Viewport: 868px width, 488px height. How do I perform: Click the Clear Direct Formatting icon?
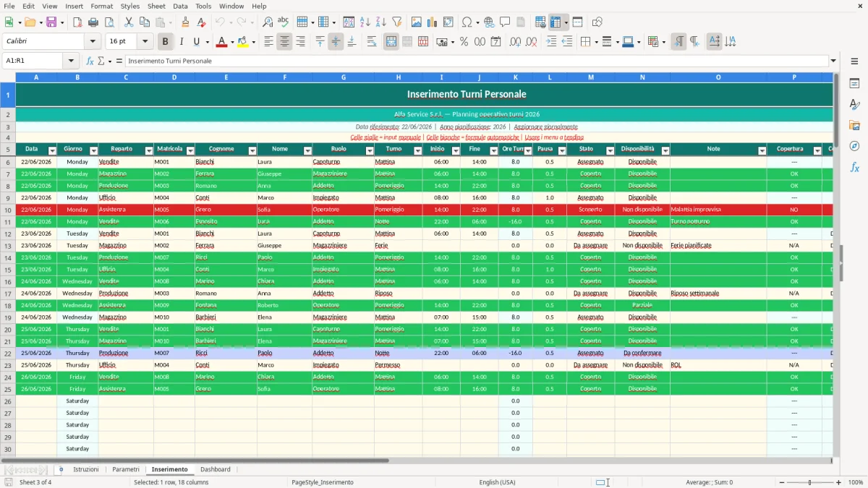tap(201, 22)
